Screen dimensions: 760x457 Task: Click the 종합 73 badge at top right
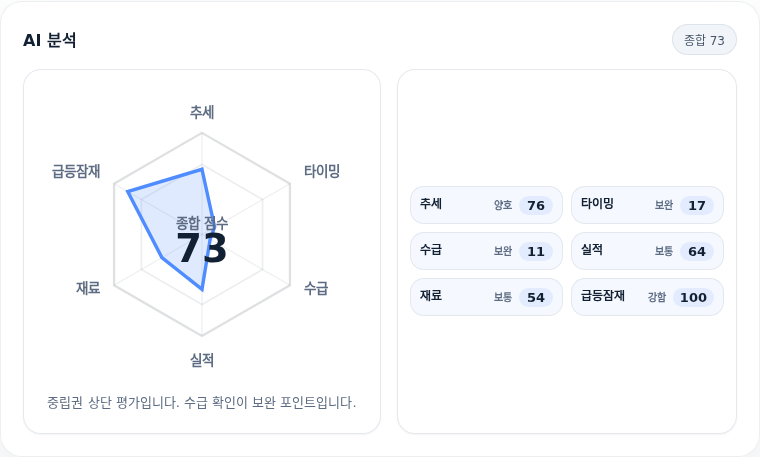[x=704, y=40]
